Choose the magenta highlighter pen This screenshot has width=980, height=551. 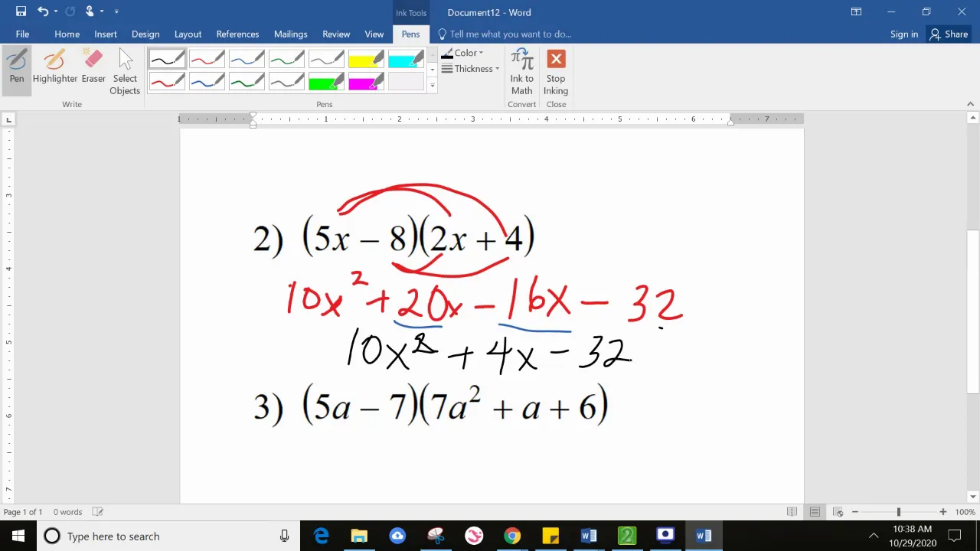[x=366, y=81]
